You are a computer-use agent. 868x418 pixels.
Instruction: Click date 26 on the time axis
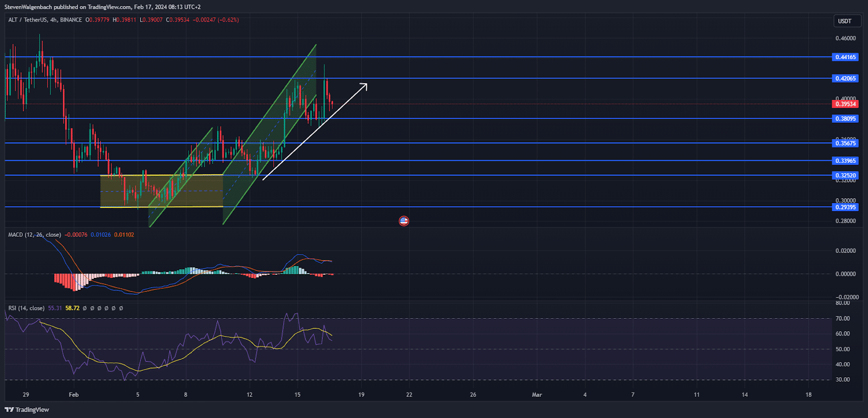coord(473,395)
